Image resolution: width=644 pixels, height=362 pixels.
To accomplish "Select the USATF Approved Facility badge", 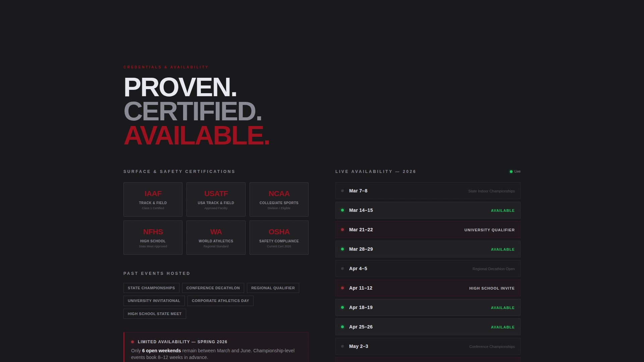I will coord(216,199).
